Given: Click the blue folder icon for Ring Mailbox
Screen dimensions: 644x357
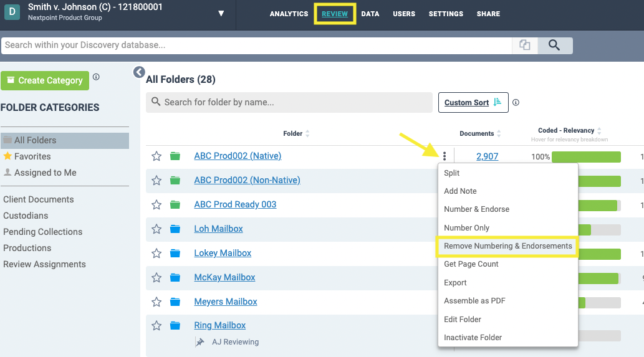Looking at the screenshot, I should [x=175, y=325].
